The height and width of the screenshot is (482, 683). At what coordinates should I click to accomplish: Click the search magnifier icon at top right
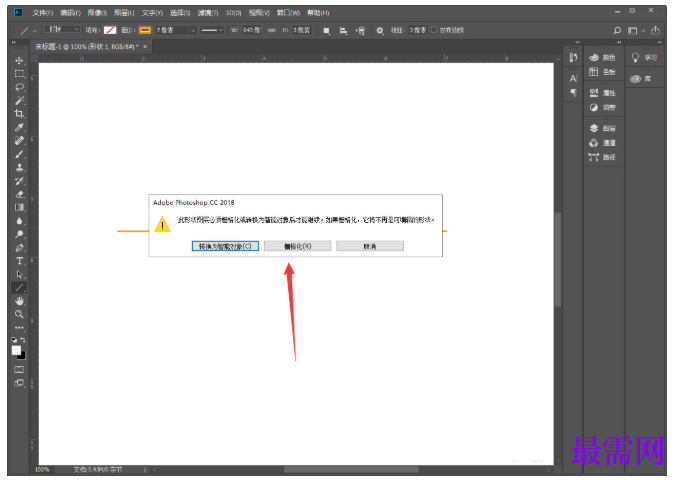(x=617, y=30)
